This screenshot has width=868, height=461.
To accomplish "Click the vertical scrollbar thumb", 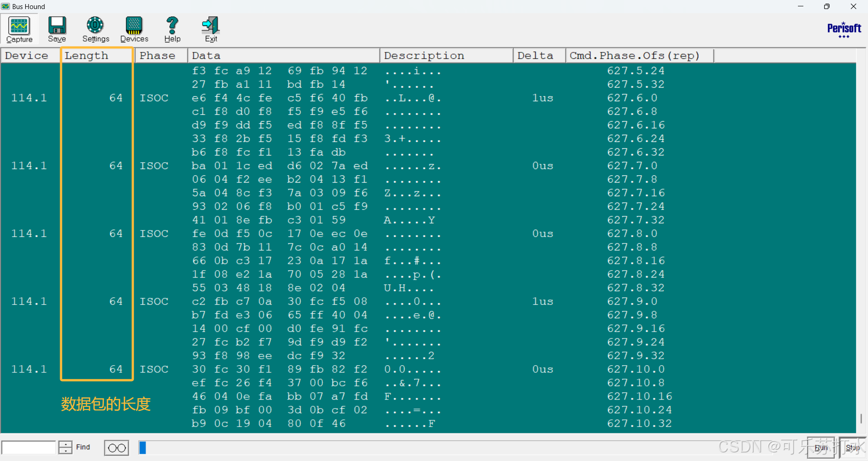I will tap(861, 419).
